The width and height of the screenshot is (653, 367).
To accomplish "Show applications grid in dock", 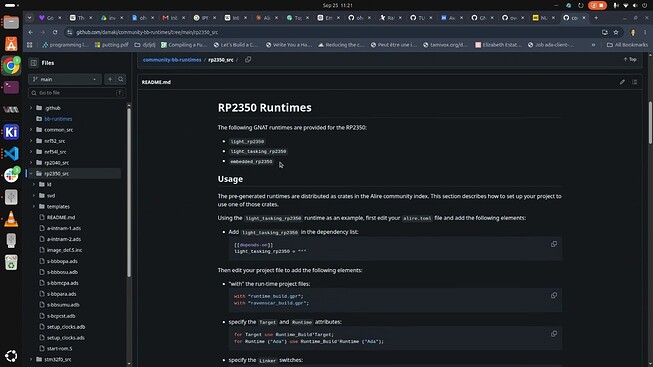I will pyautogui.click(x=11, y=356).
